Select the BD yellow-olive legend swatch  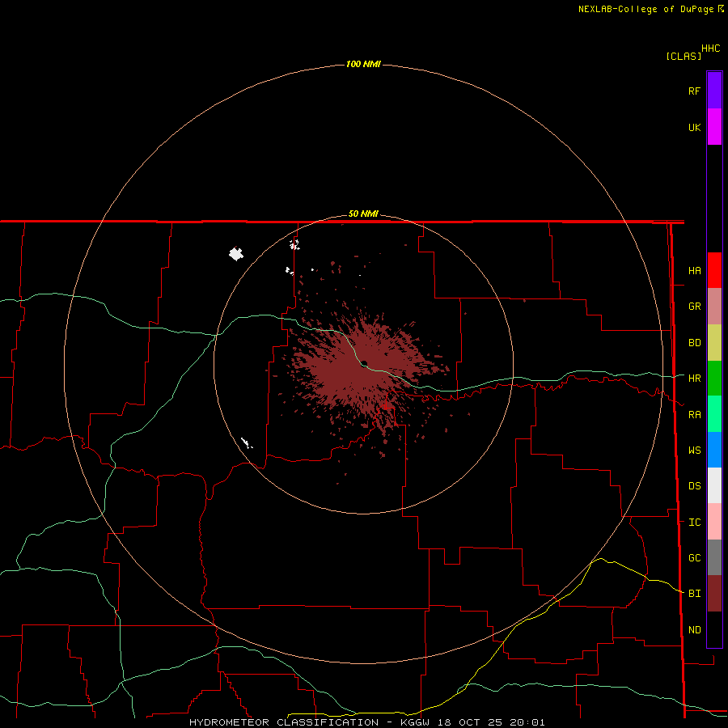click(714, 343)
